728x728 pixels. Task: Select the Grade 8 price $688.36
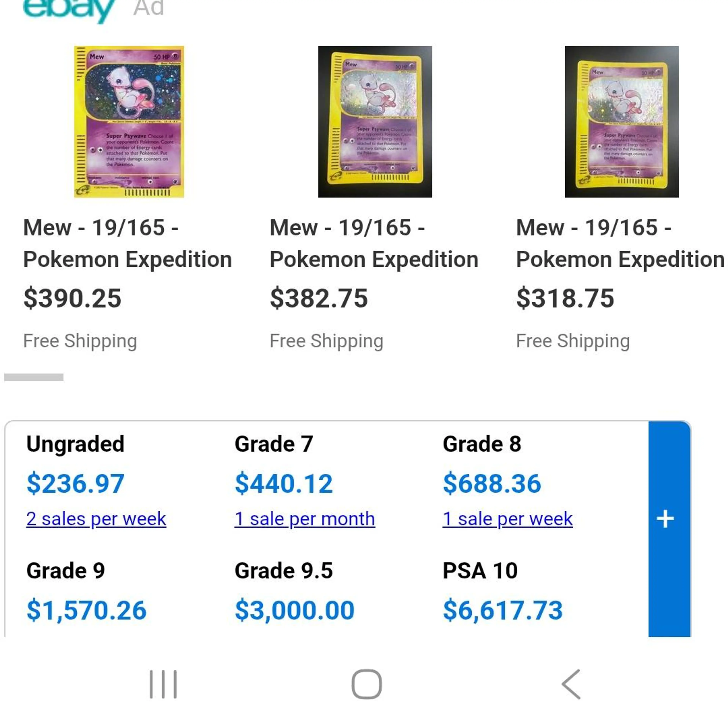click(492, 483)
